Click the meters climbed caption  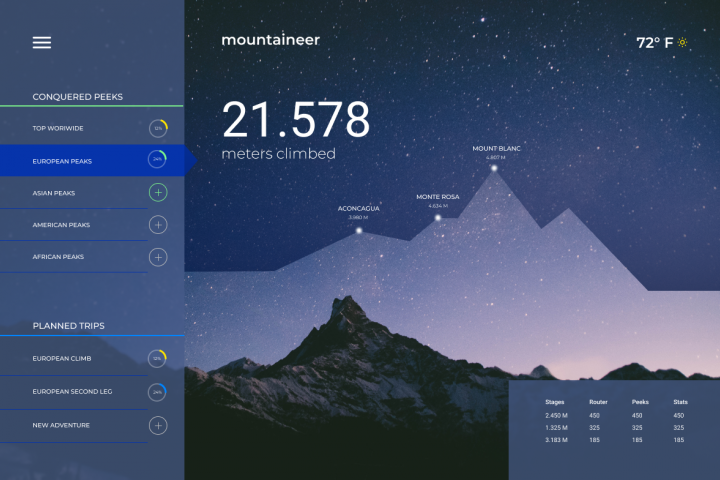coord(279,153)
